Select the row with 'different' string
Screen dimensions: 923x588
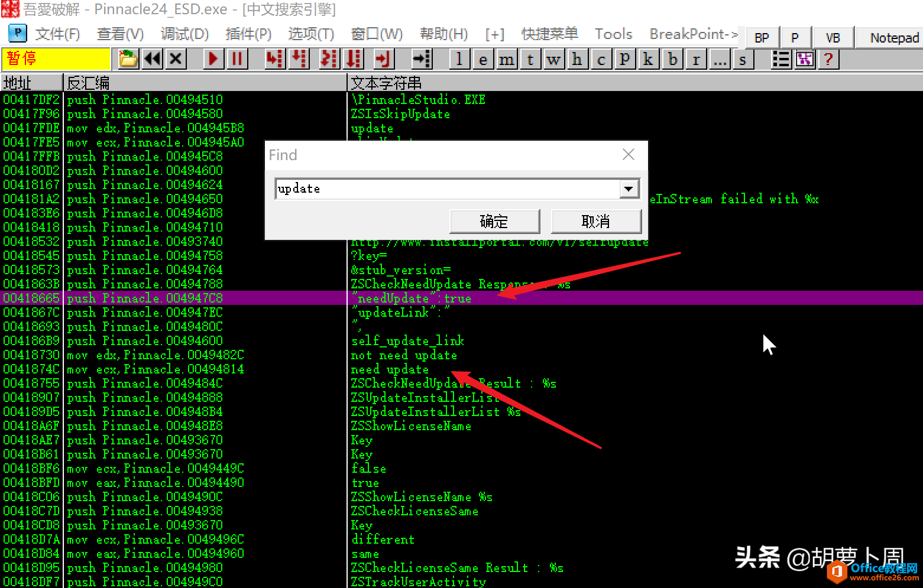pyautogui.click(x=461, y=540)
